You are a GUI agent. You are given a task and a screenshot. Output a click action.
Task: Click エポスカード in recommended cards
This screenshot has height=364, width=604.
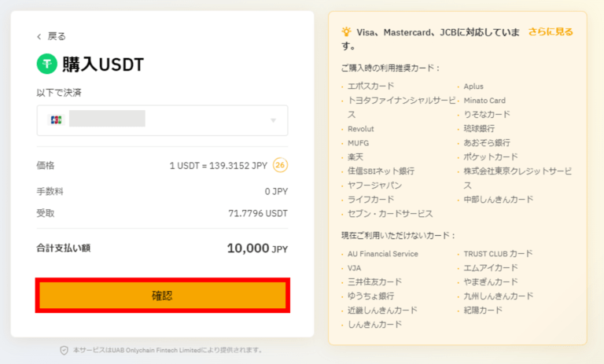point(371,86)
